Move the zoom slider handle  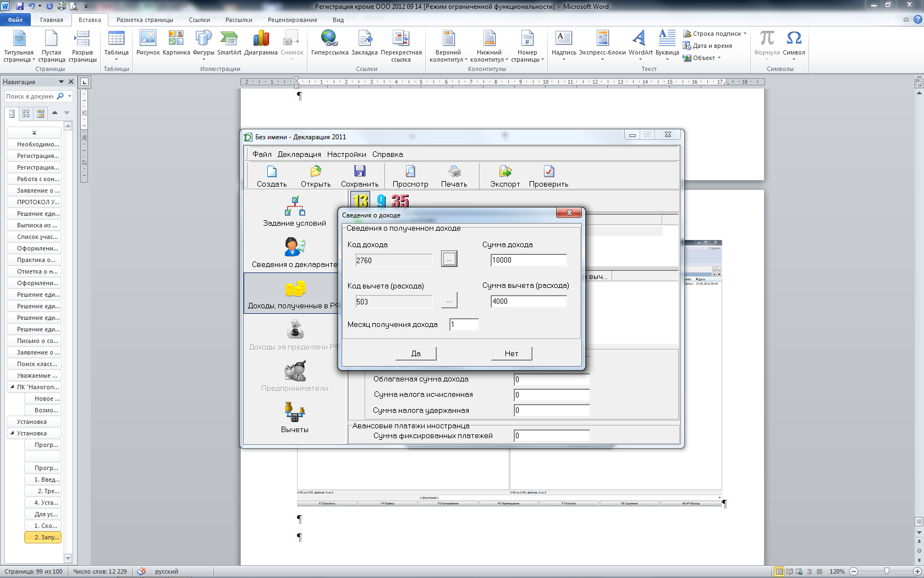coord(886,571)
